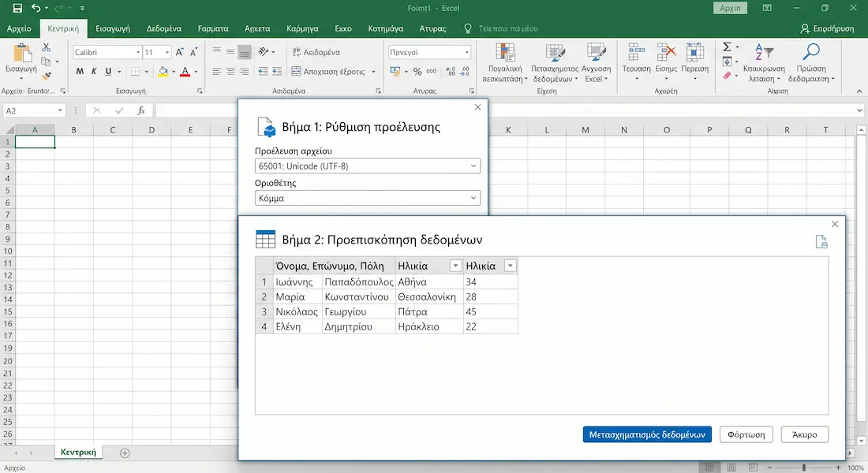Open the font size 11 dropdown
The height and width of the screenshot is (473, 868).
click(x=166, y=52)
